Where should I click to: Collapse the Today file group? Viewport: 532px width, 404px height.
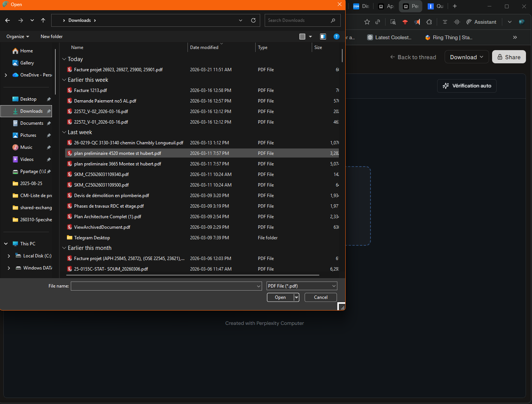[64, 59]
